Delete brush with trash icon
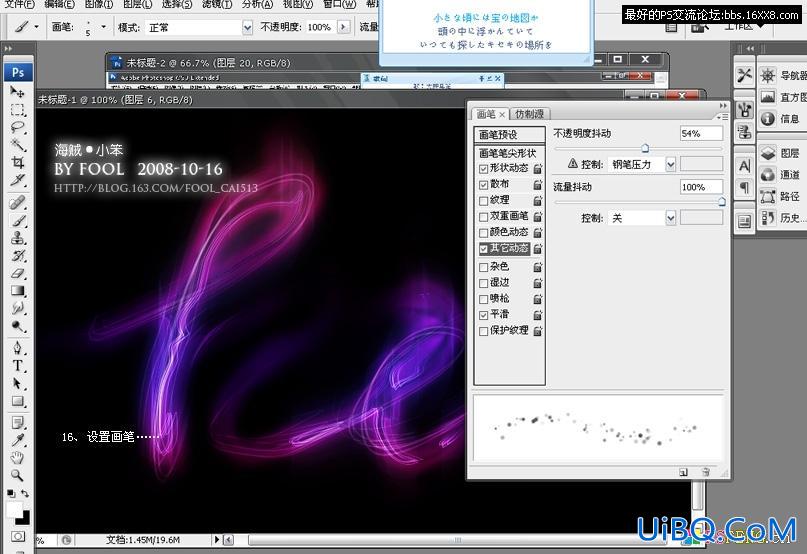 [x=706, y=472]
